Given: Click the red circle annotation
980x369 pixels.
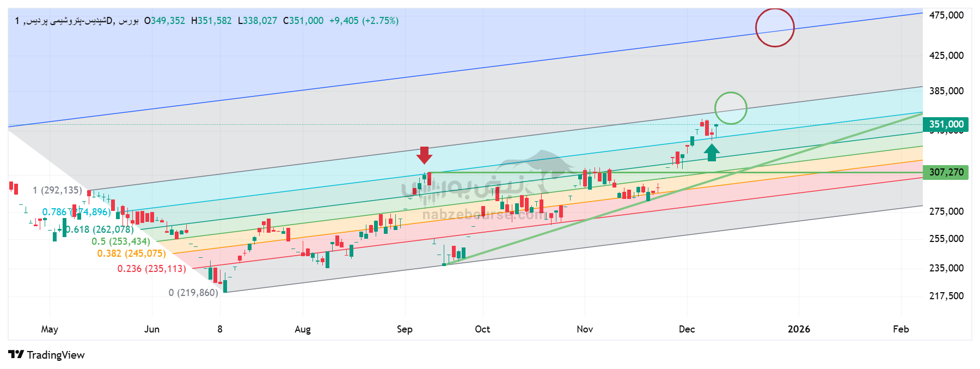Looking at the screenshot, I should [x=775, y=27].
